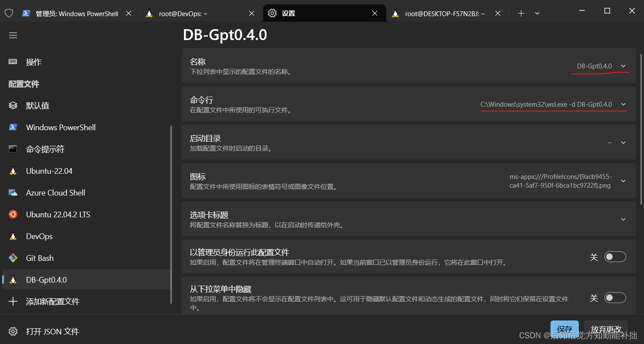Screen dimensions: 644x344
Task: Click 添加新配置文件 to add profile
Action: click(x=86, y=301)
